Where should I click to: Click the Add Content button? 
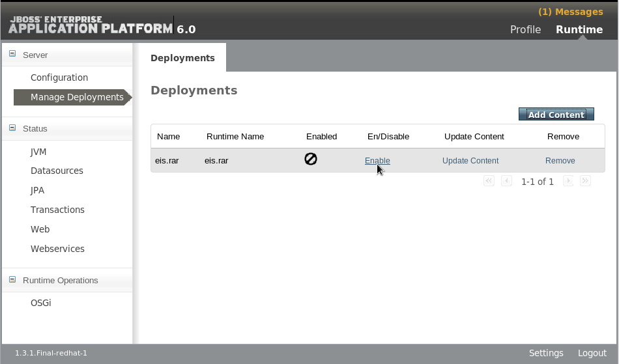[556, 115]
